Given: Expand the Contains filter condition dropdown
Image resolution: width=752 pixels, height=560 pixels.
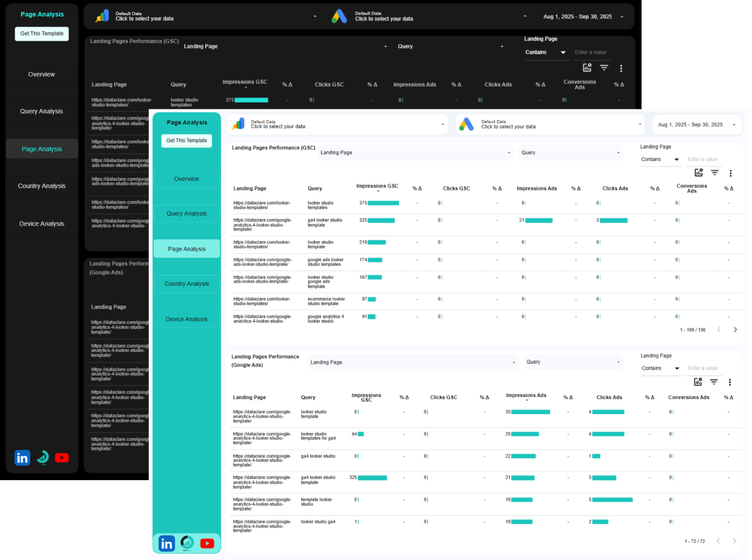Looking at the screenshot, I should 661,159.
